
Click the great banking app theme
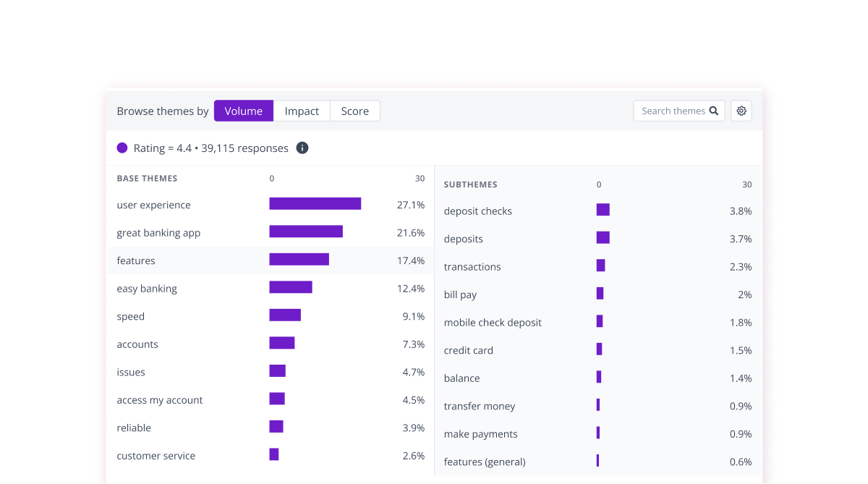[159, 232]
